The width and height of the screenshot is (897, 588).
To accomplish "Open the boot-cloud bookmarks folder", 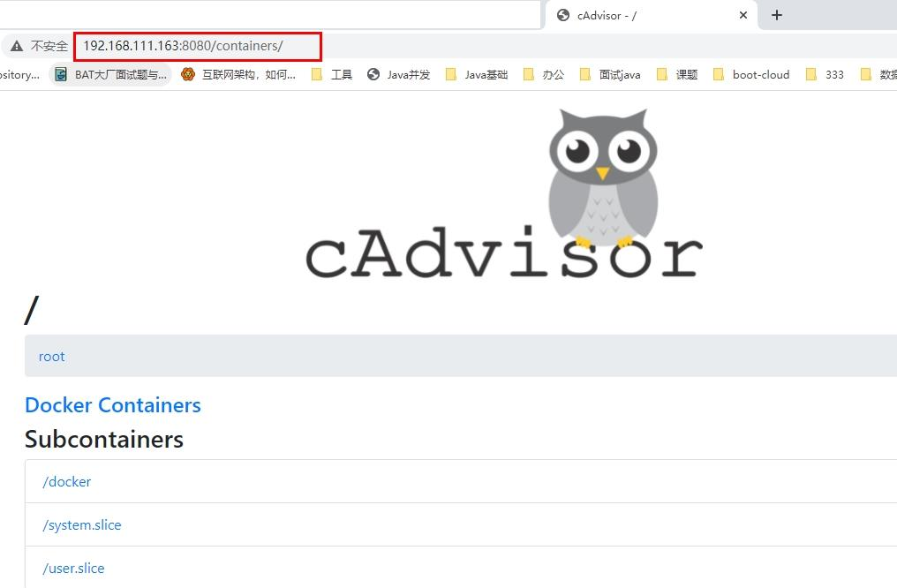I will click(x=751, y=75).
